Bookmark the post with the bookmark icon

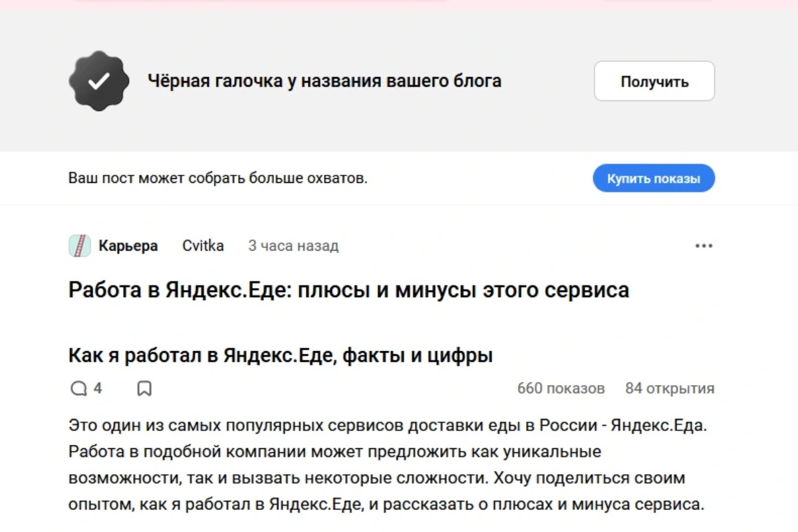[x=144, y=388]
